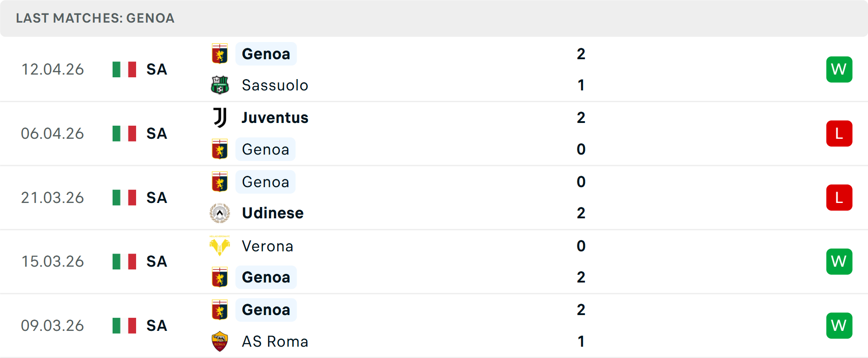The width and height of the screenshot is (868, 358).
Task: Click the AS Roma club crest
Action: (220, 341)
